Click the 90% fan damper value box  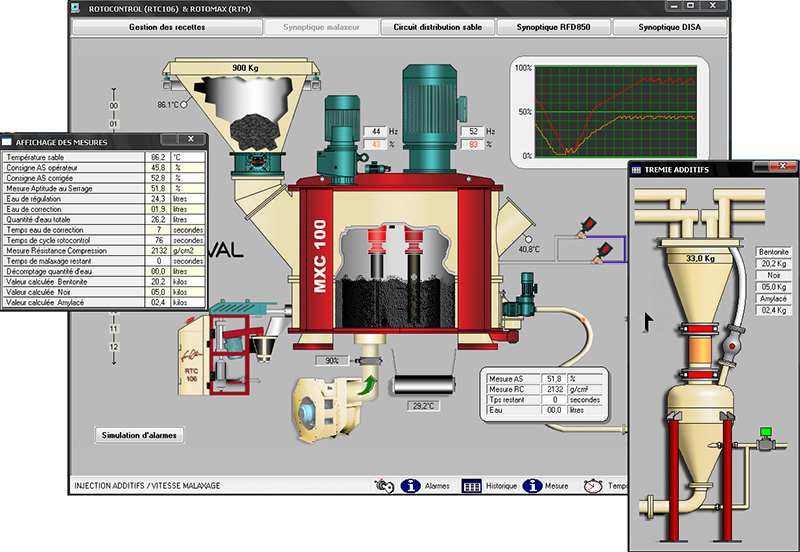tap(332, 361)
